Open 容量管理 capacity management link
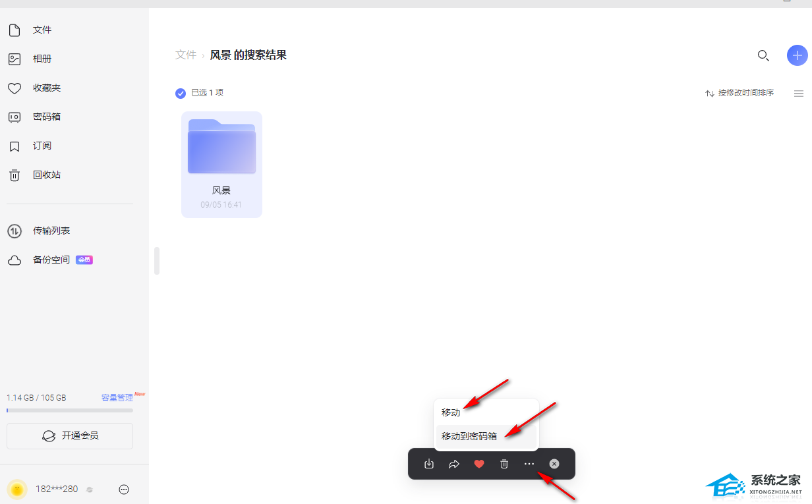This screenshot has height=504, width=812. click(x=117, y=397)
